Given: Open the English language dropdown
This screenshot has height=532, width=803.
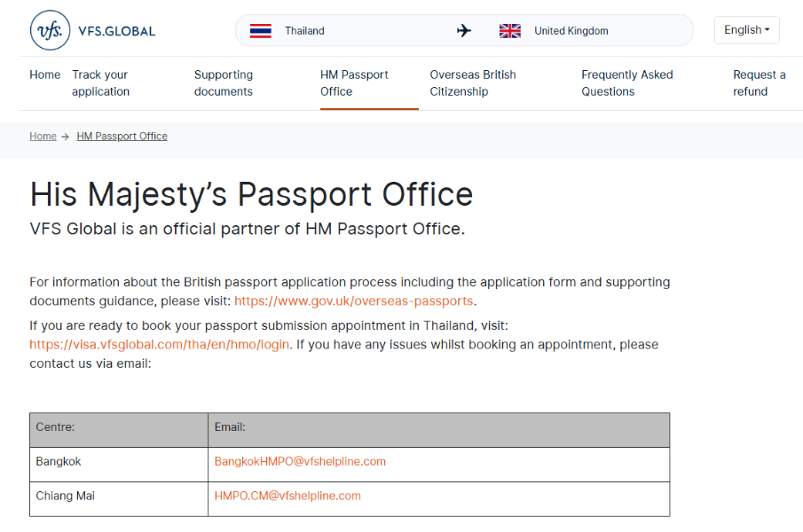Looking at the screenshot, I should point(746,30).
